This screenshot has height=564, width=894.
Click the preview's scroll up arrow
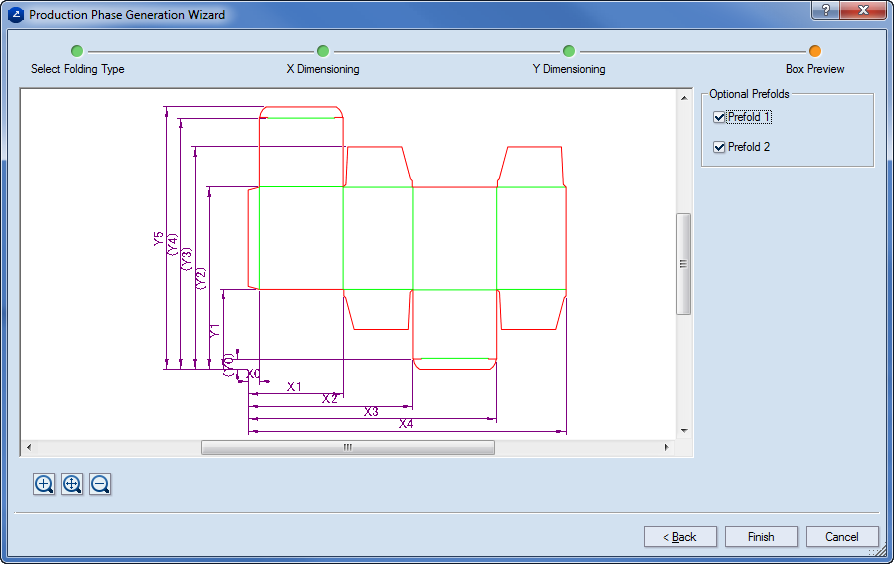coord(684,98)
